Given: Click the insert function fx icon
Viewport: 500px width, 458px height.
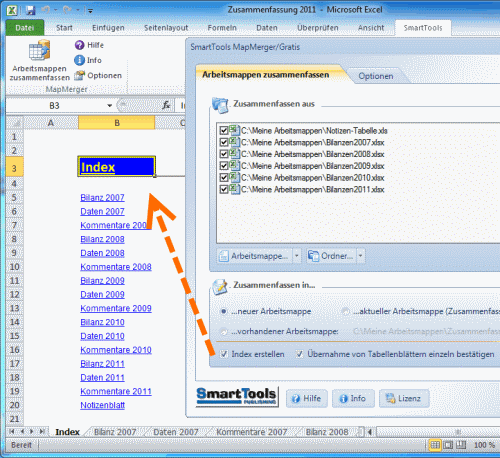Looking at the screenshot, I should tap(166, 106).
